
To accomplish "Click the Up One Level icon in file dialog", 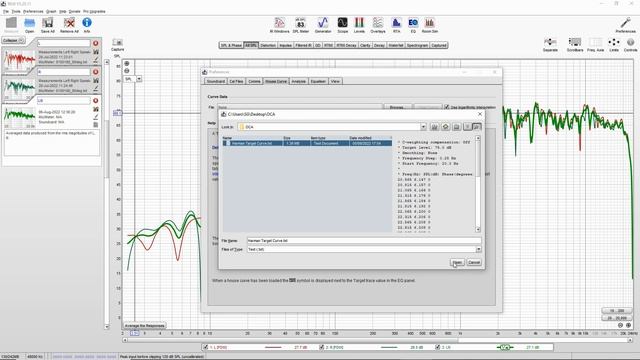I will pos(434,127).
